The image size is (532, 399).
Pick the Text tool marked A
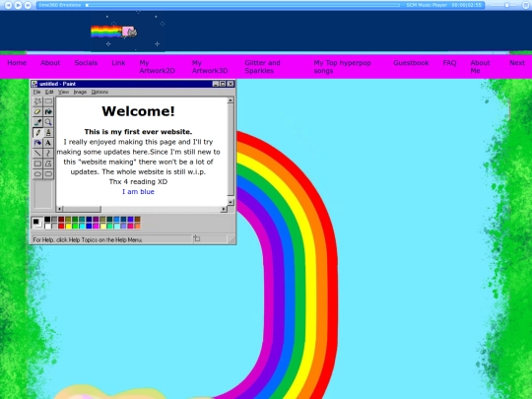tap(48, 143)
